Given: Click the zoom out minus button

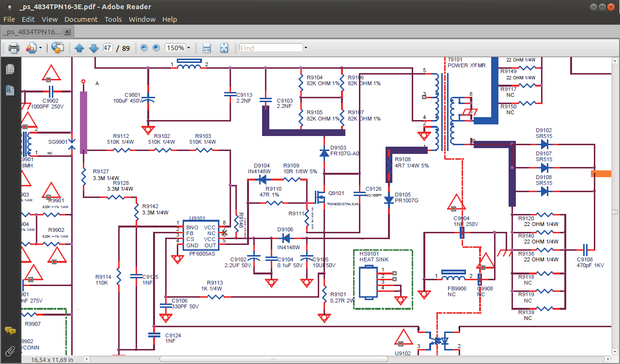Looking at the screenshot, I should click(144, 48).
